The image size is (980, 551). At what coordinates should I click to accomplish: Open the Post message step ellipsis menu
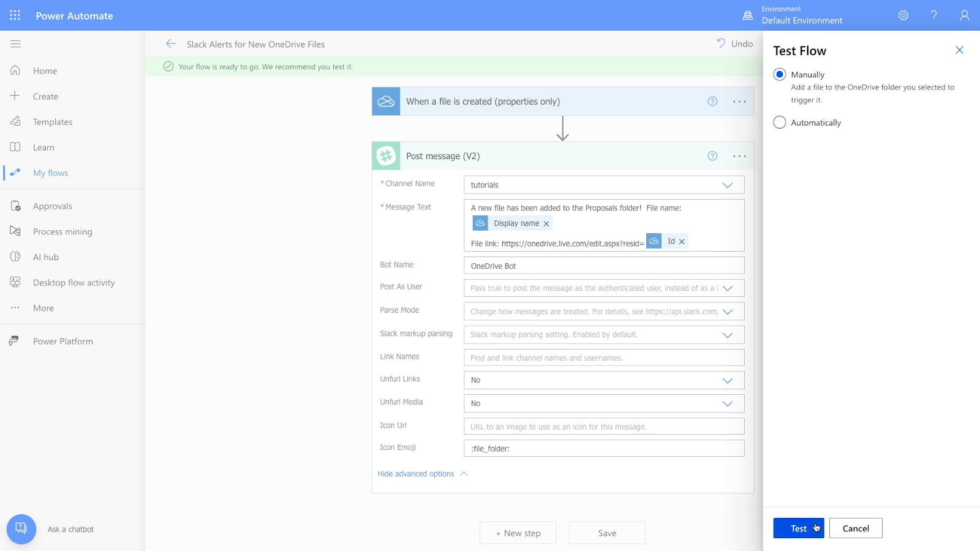click(x=739, y=156)
